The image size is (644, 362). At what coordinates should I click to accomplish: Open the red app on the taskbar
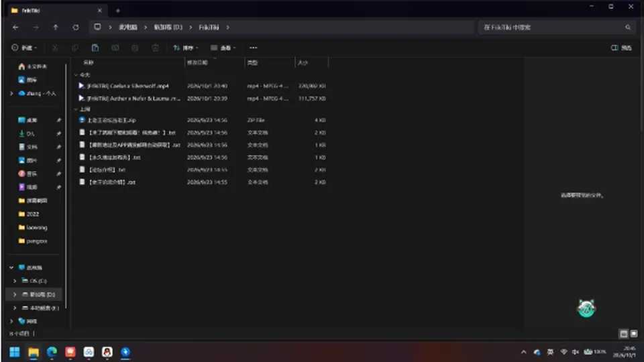coord(70,352)
